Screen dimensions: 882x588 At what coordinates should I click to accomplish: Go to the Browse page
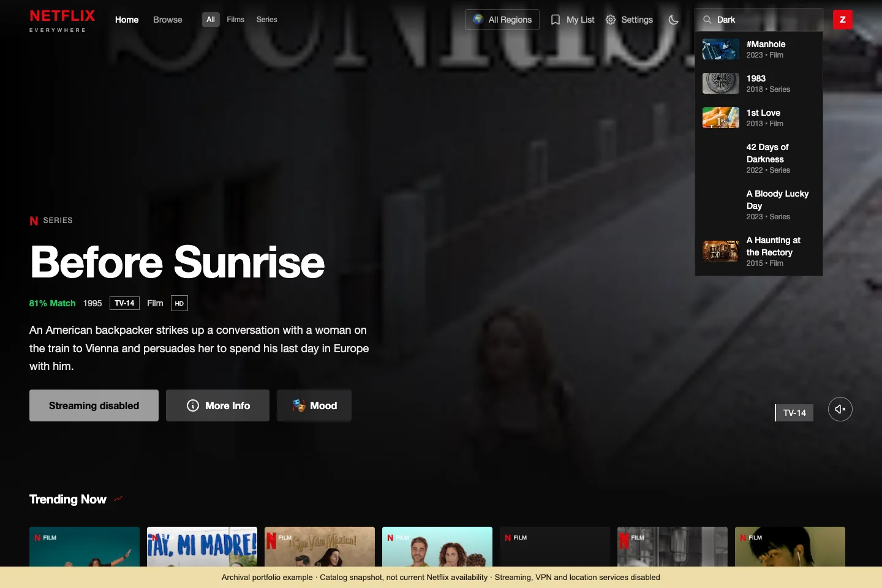[168, 20]
